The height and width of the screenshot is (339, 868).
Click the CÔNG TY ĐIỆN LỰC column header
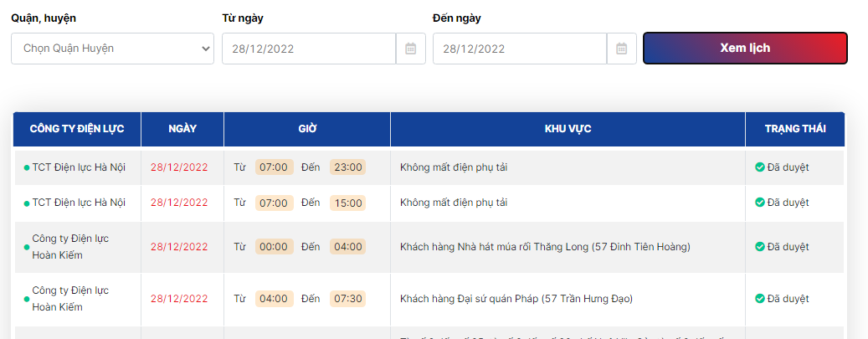coord(77,129)
